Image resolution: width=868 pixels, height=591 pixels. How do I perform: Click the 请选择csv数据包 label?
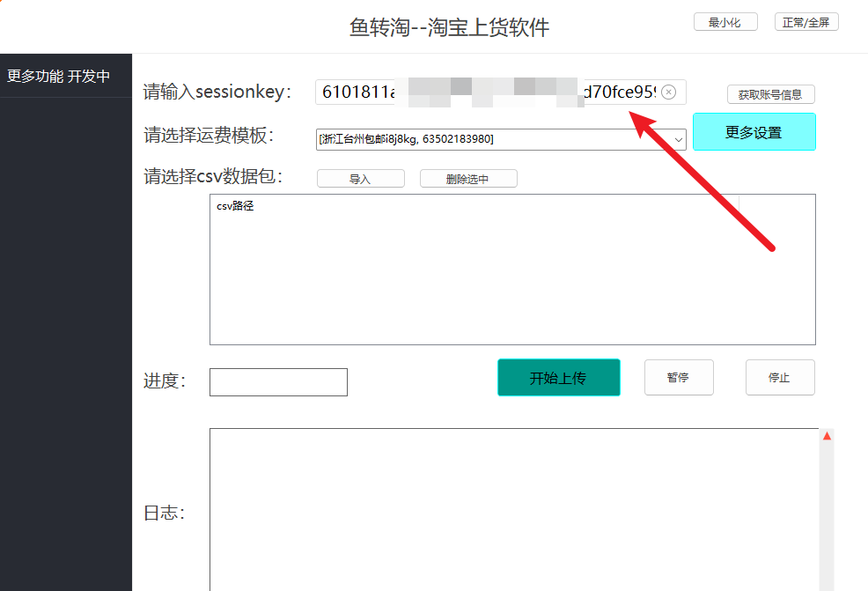point(213,176)
